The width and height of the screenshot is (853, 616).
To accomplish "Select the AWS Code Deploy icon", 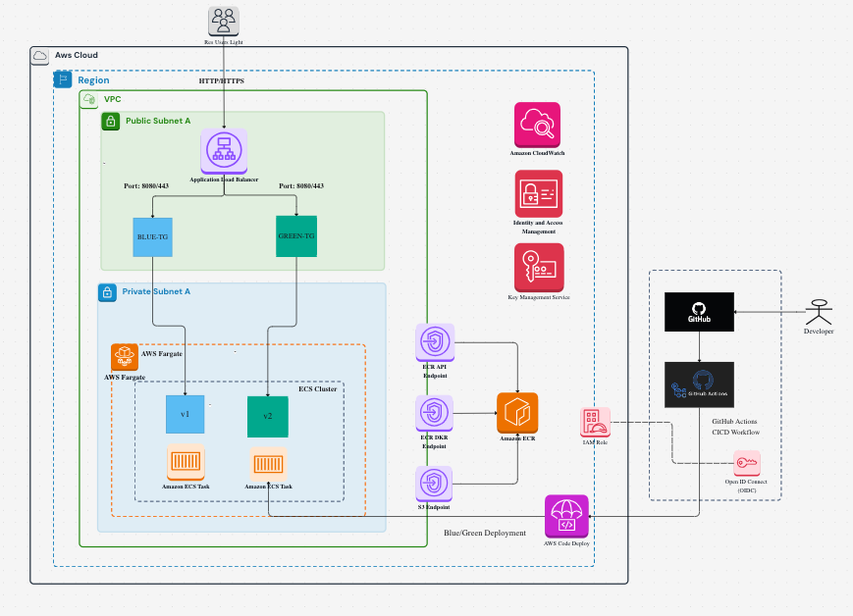I will pyautogui.click(x=566, y=516).
